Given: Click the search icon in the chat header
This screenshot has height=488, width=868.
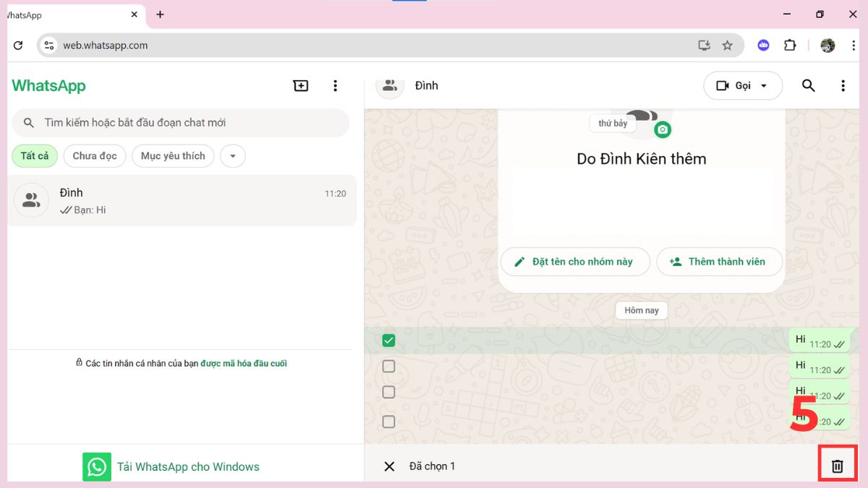Looking at the screenshot, I should click(808, 85).
